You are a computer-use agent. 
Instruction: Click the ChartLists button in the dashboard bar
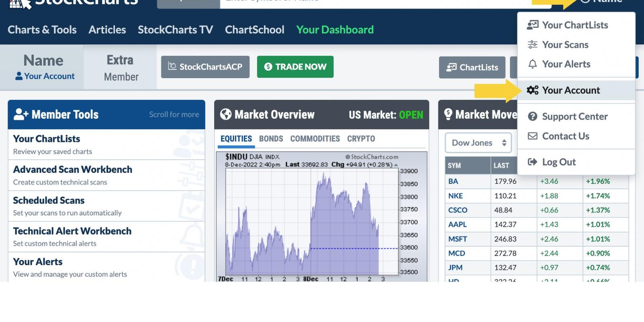tap(472, 67)
